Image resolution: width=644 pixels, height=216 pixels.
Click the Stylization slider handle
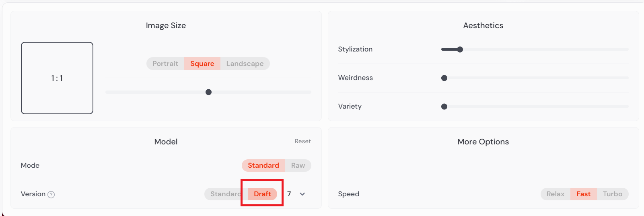pyautogui.click(x=460, y=49)
